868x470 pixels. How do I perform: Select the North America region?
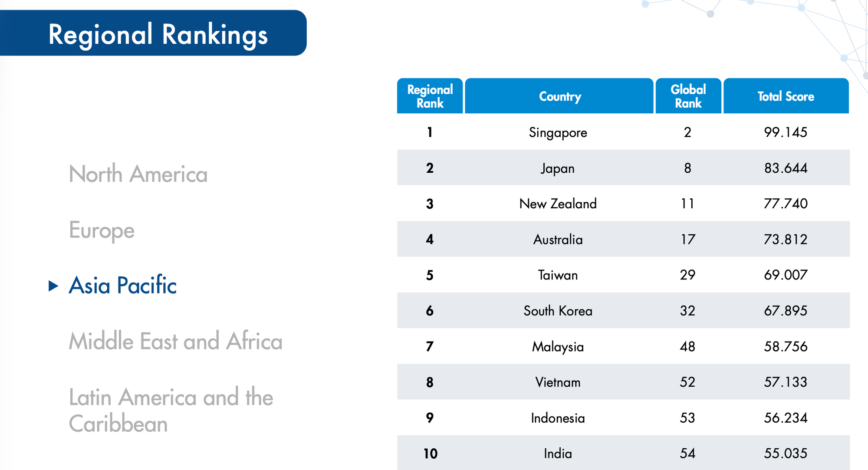click(x=138, y=174)
